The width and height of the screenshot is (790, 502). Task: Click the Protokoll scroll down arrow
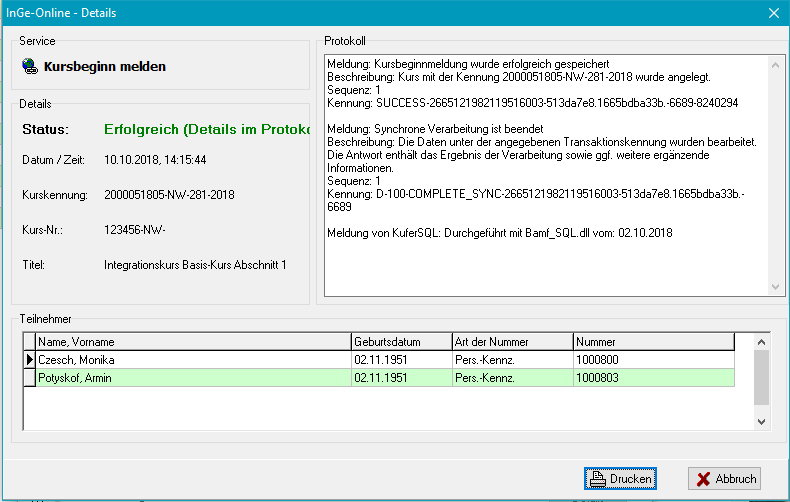coord(775,287)
